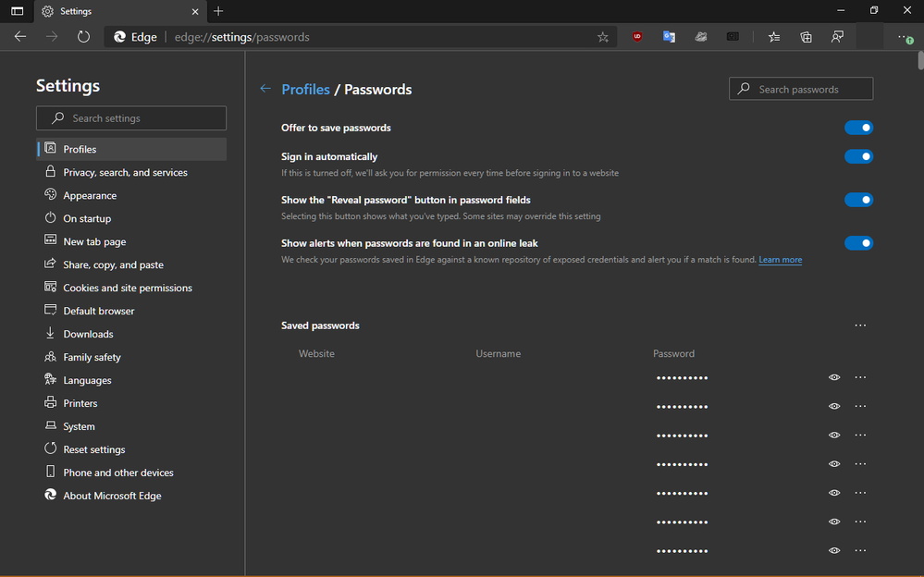This screenshot has width=924, height=577.
Task: Open Phone and other devices
Action: (x=131, y=473)
